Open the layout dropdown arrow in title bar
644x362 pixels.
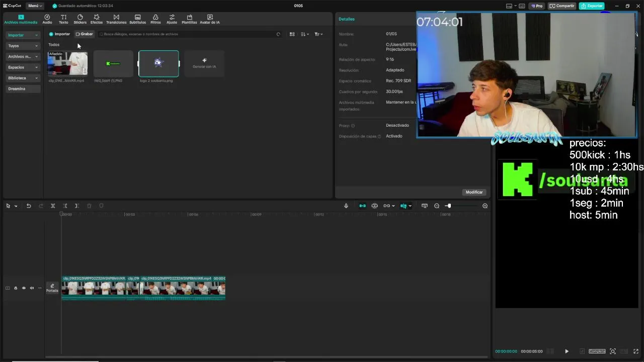pos(515,6)
